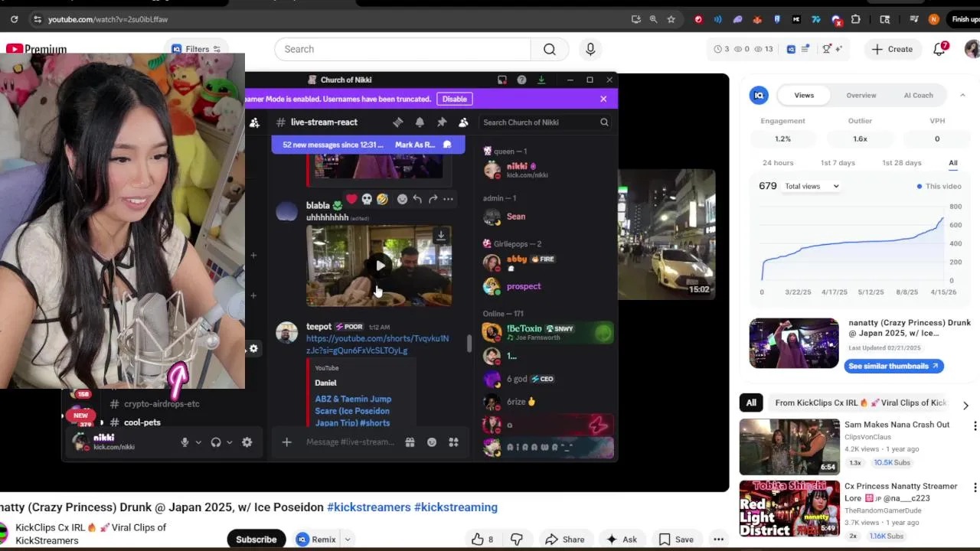Viewport: 980px width, 551px height.
Task: Play blabla's attached video
Action: [380, 266]
